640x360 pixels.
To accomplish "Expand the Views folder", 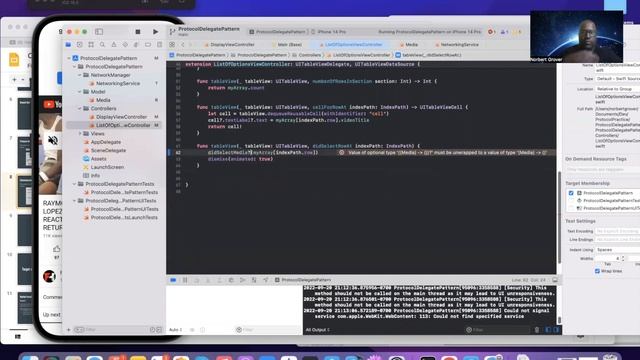I will [x=80, y=133].
